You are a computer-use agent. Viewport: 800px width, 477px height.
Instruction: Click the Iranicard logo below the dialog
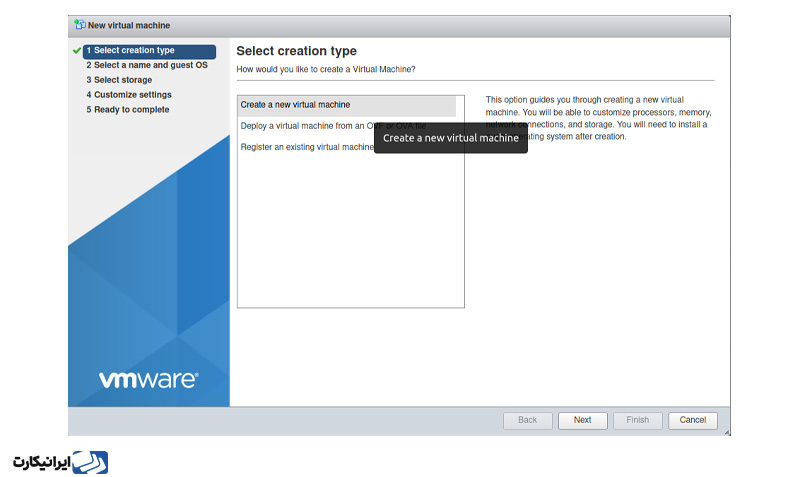(60, 462)
